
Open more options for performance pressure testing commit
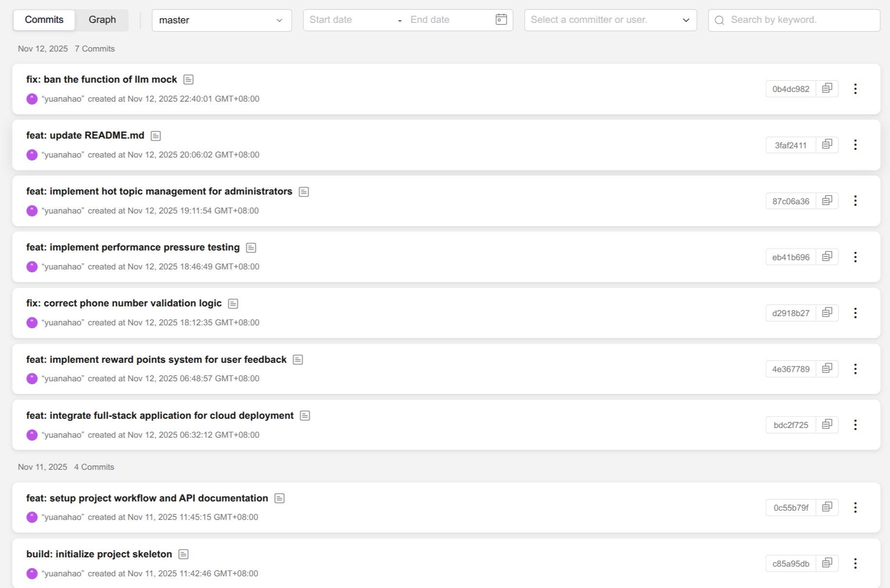point(855,257)
